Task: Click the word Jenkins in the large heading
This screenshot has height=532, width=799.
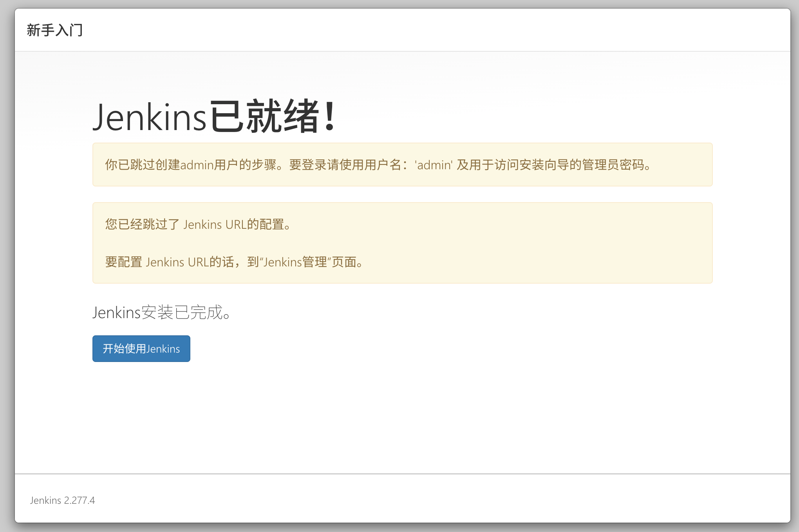Action: [x=149, y=118]
